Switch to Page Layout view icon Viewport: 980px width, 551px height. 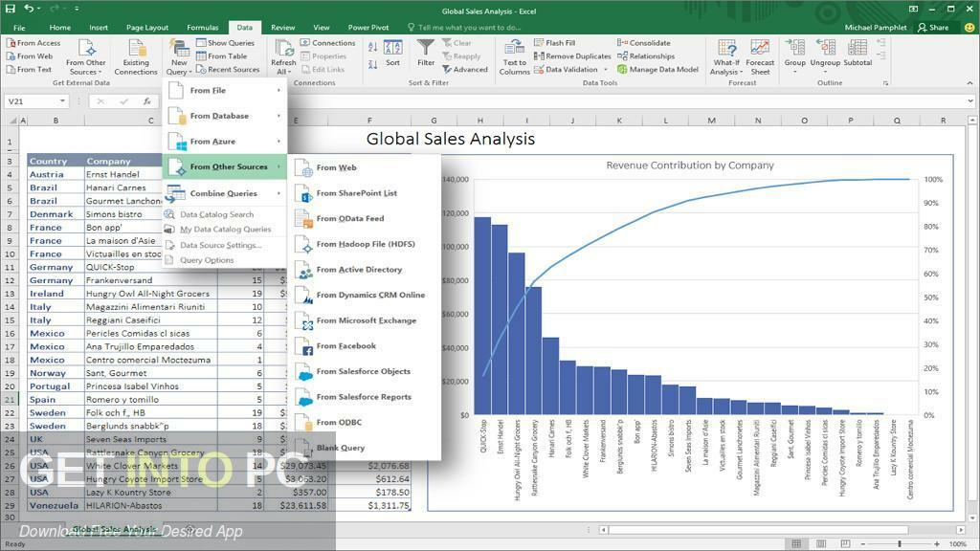pyautogui.click(x=820, y=544)
